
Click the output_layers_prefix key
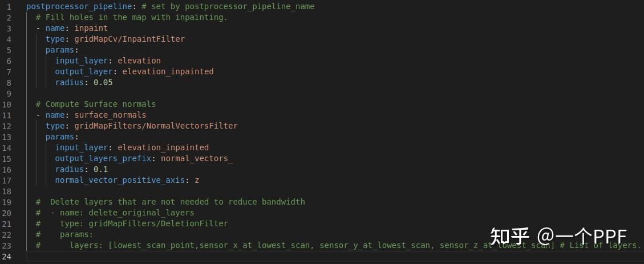tap(105, 158)
